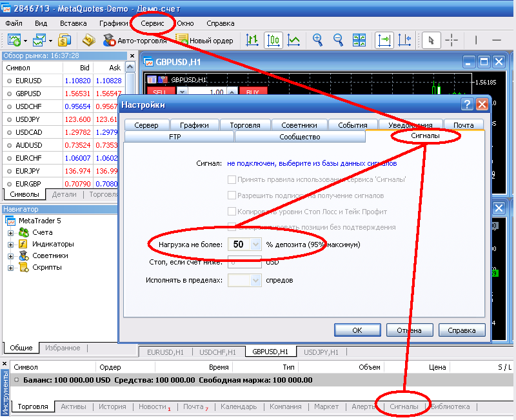This screenshot has width=516, height=420.
Task: Click Стоп, если счет ниже input field
Action: coord(244,263)
